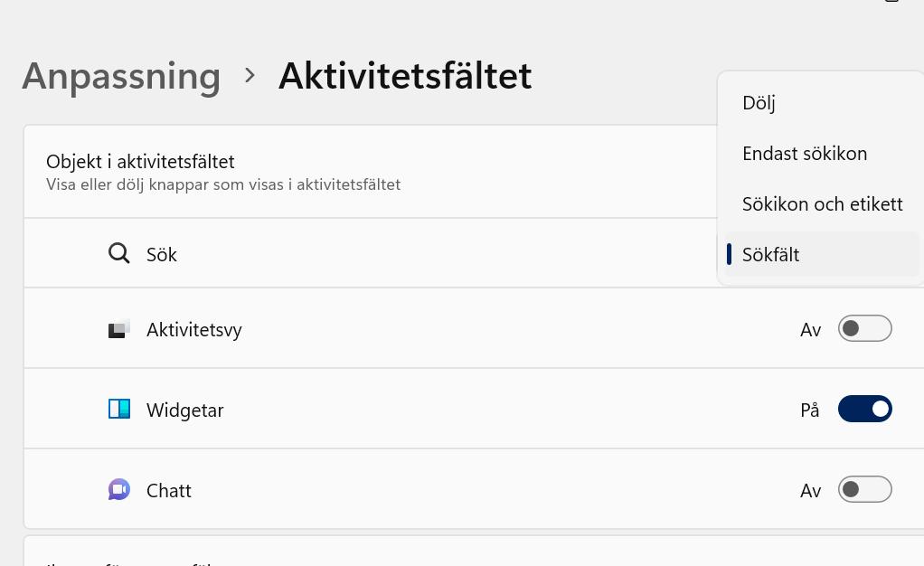
Task: Select the highlighted Sökfält option
Action: [x=770, y=255]
